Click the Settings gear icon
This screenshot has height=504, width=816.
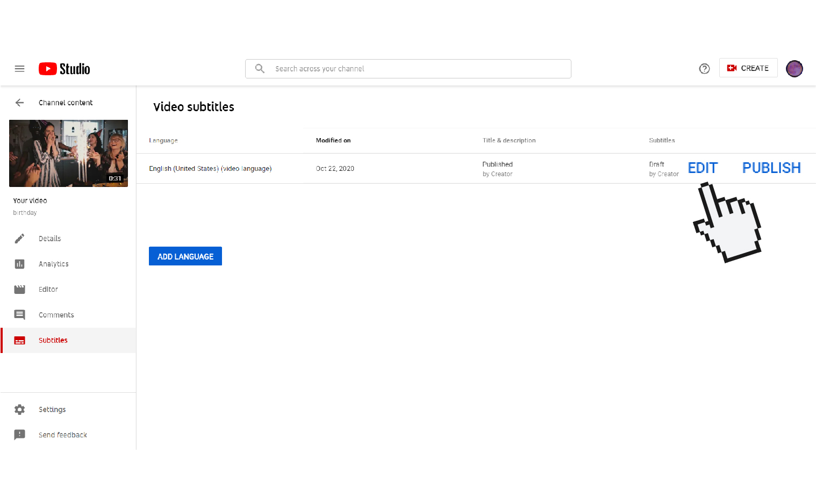(19, 409)
